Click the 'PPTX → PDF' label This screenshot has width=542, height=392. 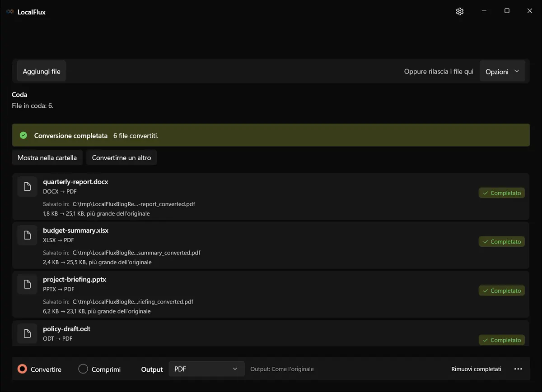[x=59, y=290]
